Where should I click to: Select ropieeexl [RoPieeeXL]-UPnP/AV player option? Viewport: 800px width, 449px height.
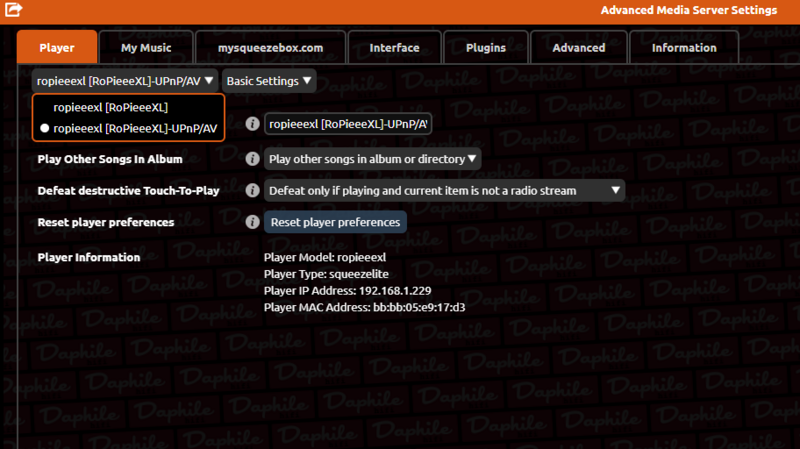(135, 128)
